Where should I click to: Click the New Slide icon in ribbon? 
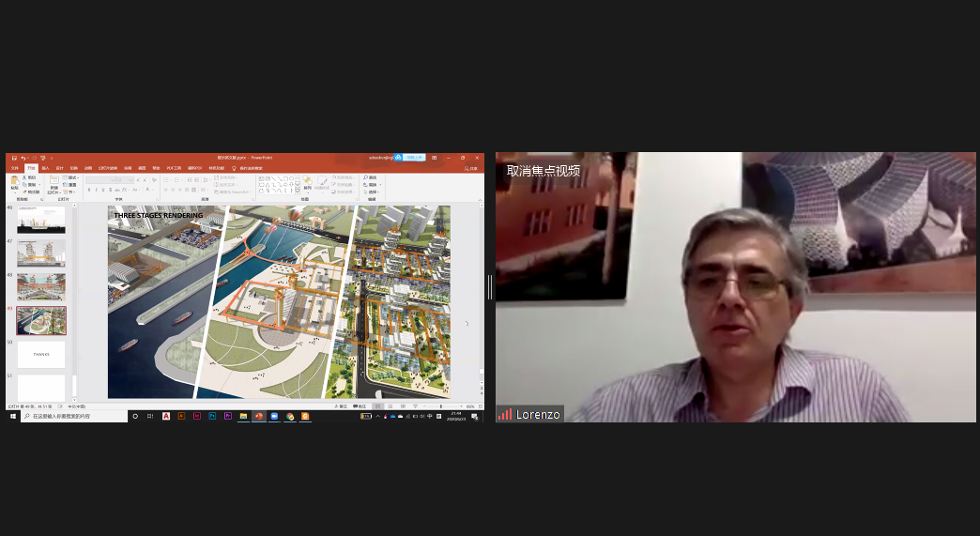(54, 181)
